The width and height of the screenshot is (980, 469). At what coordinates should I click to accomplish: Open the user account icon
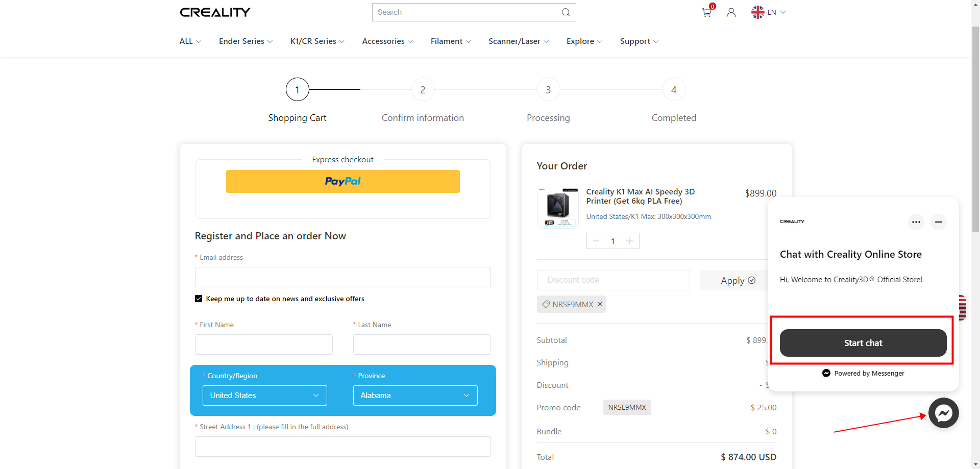click(731, 12)
